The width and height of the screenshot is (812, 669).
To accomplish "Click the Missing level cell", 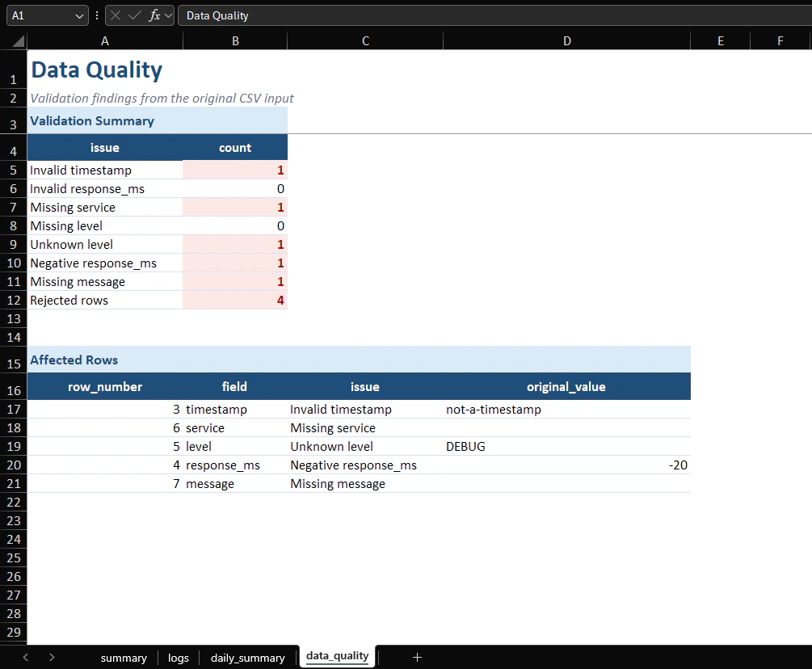I will [x=104, y=225].
